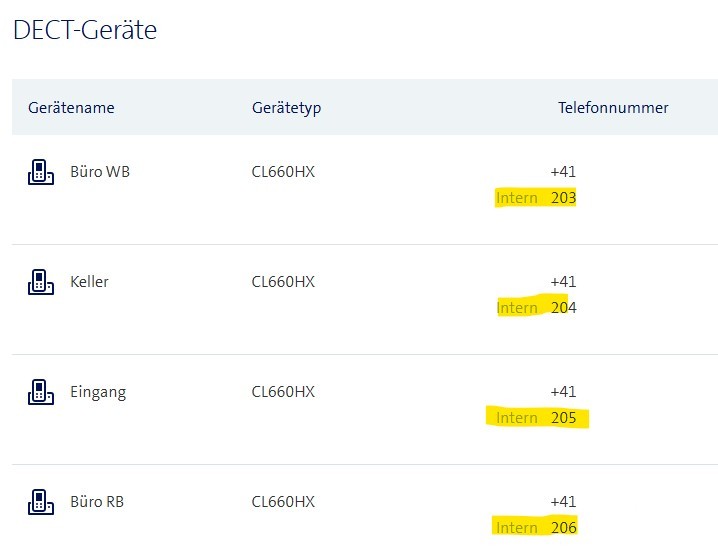This screenshot has width=718, height=555.
Task: Click +41 number in Eingang row
Action: click(563, 392)
